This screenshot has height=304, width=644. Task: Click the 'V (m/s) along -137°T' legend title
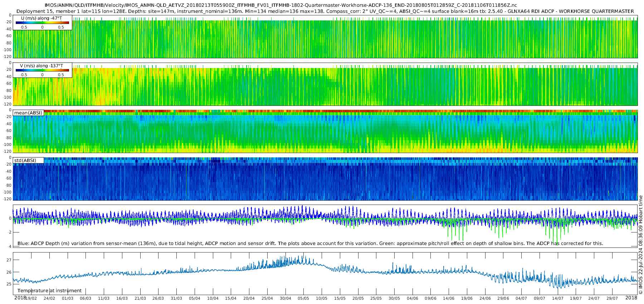[42, 66]
